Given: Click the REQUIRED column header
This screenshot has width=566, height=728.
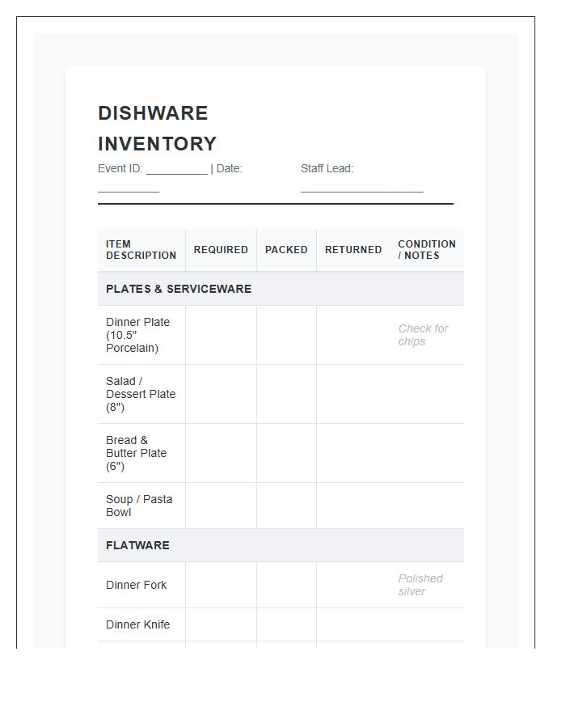Looking at the screenshot, I should click(221, 250).
